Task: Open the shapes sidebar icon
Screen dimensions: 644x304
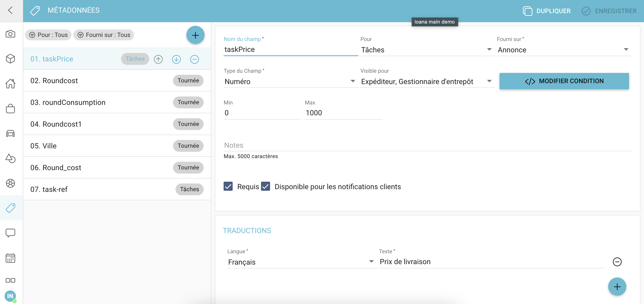Action: click(x=10, y=158)
